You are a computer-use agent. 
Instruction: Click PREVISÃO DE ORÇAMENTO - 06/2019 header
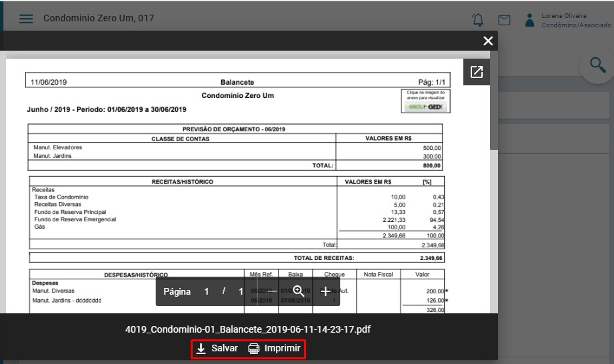pos(234,129)
